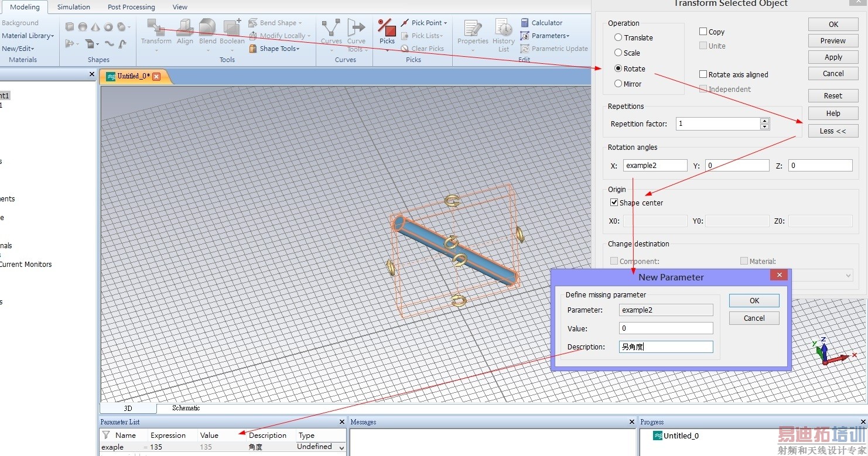The width and height of the screenshot is (868, 456).
Task: Click OK in New Parameter dialog
Action: tap(754, 300)
